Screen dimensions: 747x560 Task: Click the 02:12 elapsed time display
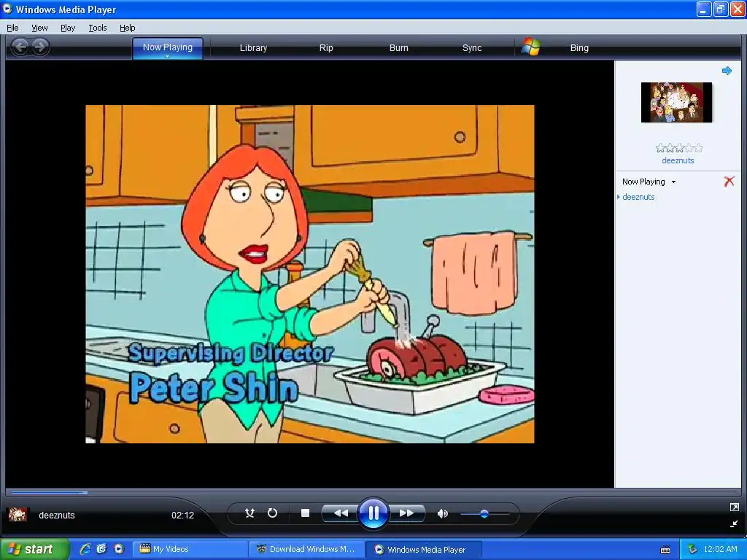[182, 516]
